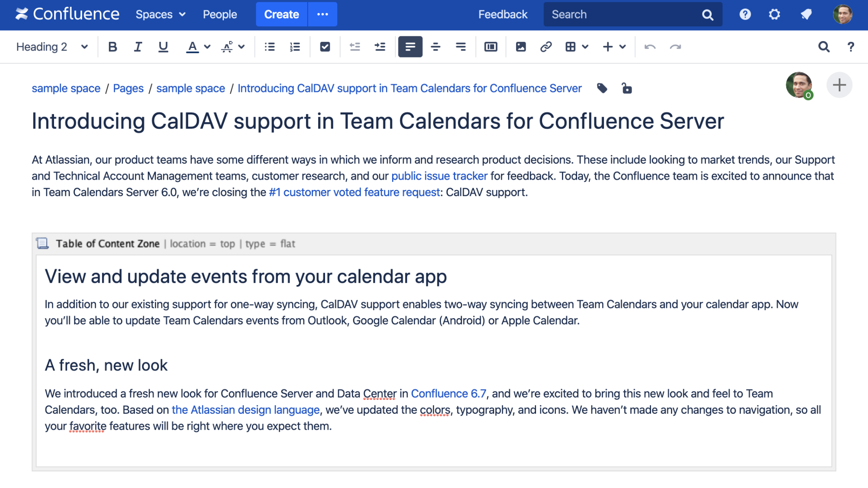Toggle underline formatting
The width and height of the screenshot is (868, 488).
[163, 47]
